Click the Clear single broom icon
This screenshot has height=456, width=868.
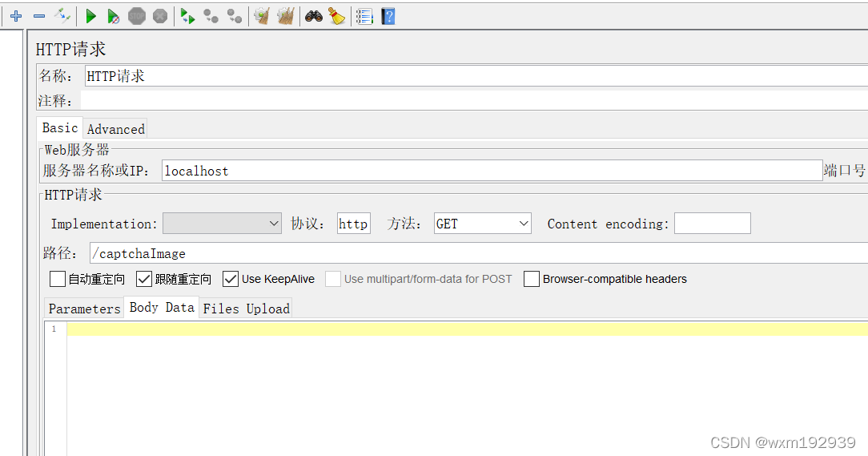tap(262, 16)
